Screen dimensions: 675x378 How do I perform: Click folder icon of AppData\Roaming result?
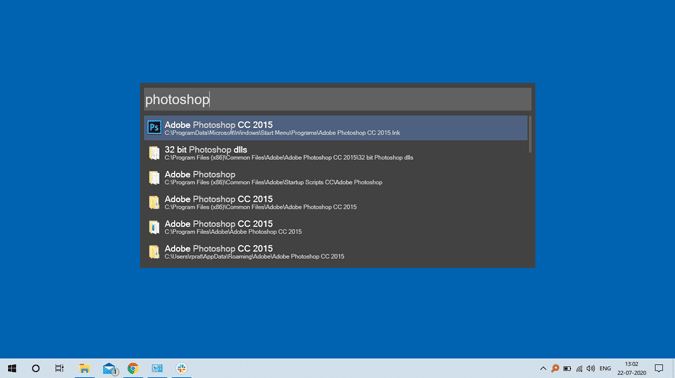(154, 251)
